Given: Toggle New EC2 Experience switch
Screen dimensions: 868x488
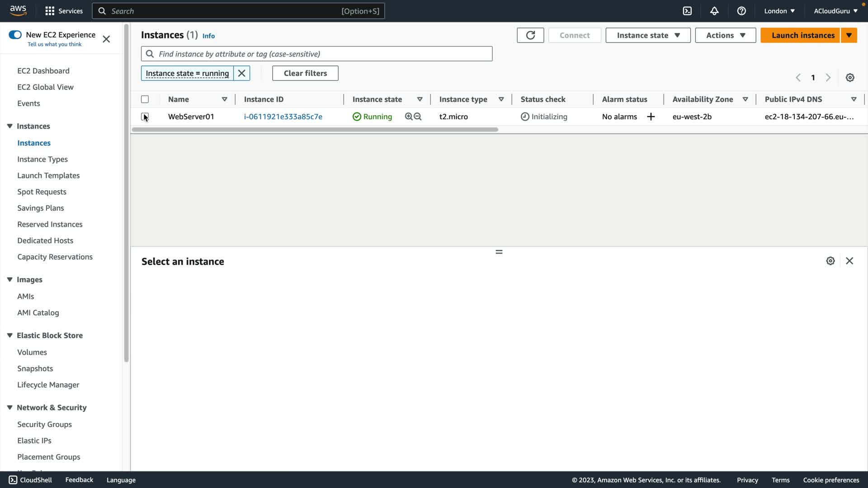Looking at the screenshot, I should pos(15,35).
